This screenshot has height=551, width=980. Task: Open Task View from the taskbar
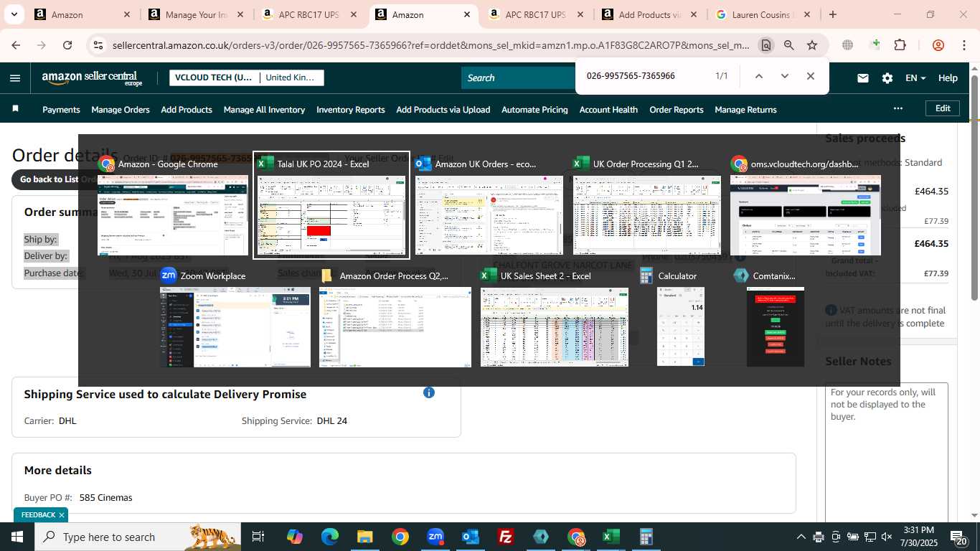click(258, 537)
